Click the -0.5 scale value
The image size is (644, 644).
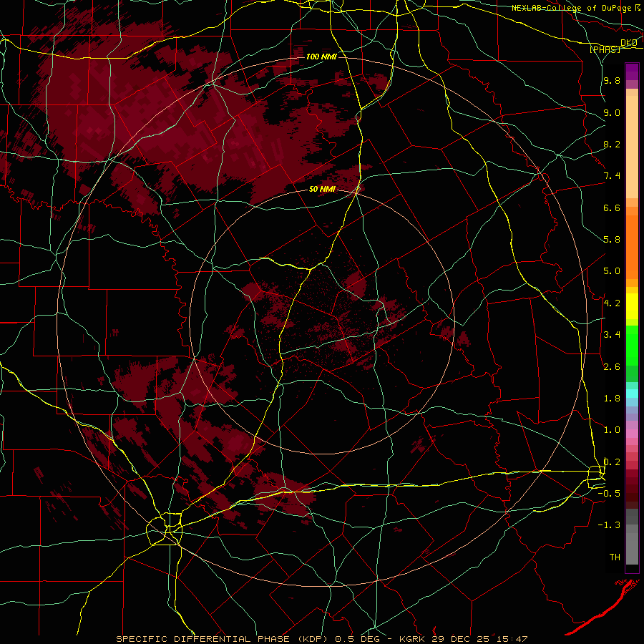[609, 494]
